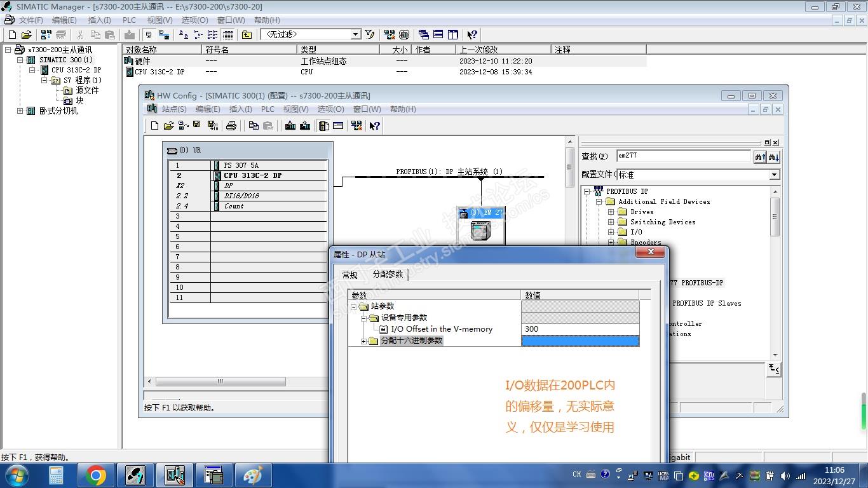Open Calculator icon on taskbar

(57, 475)
